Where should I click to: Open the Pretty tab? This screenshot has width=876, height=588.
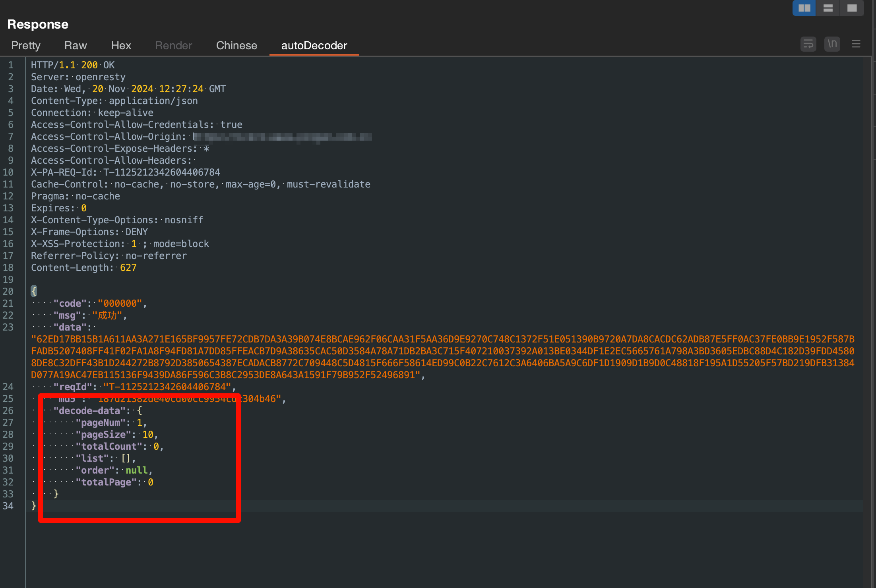click(26, 45)
